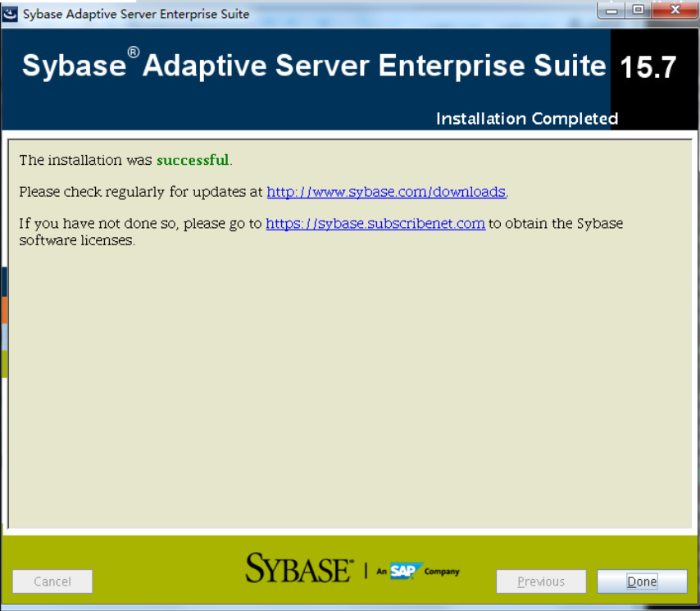Click the window title 'Sybase Adaptive Server Enterprise Suite'
This screenshot has width=700, height=611.
[x=136, y=14]
